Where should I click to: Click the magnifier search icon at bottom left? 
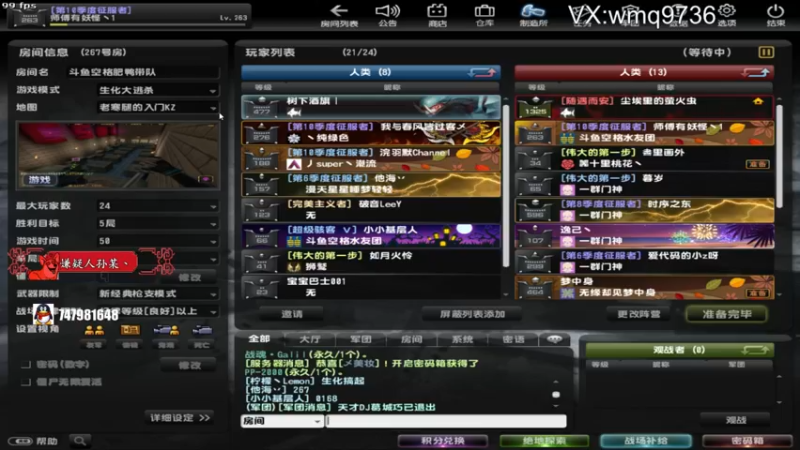[x=80, y=441]
